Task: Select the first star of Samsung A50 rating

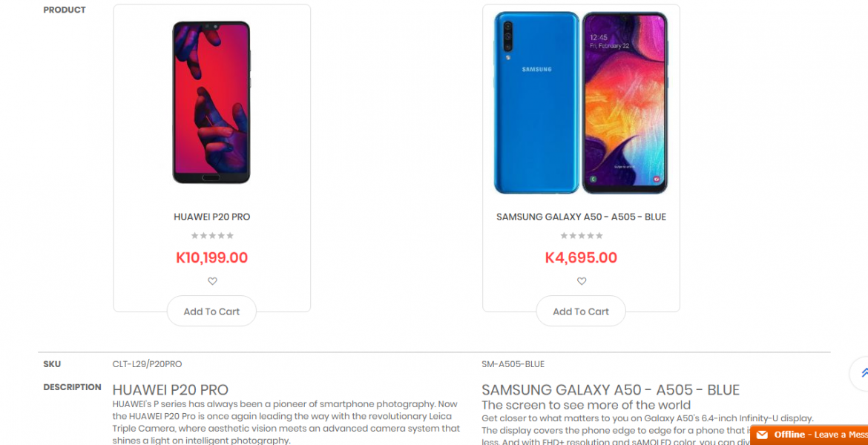Action: 564,236
